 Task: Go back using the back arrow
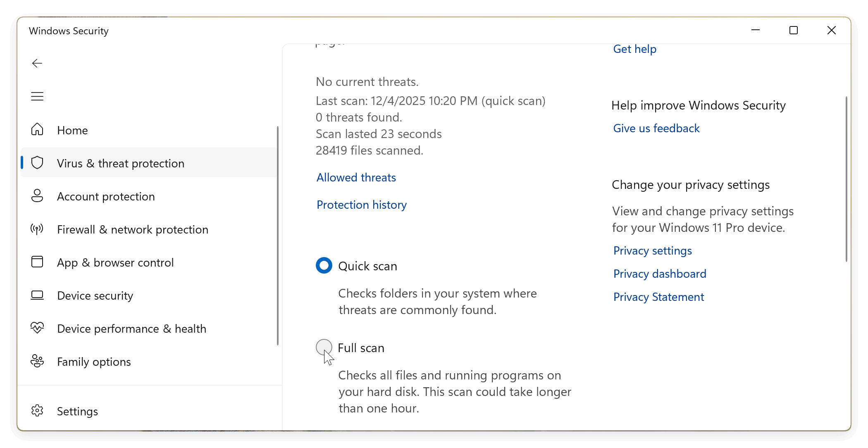(x=37, y=63)
